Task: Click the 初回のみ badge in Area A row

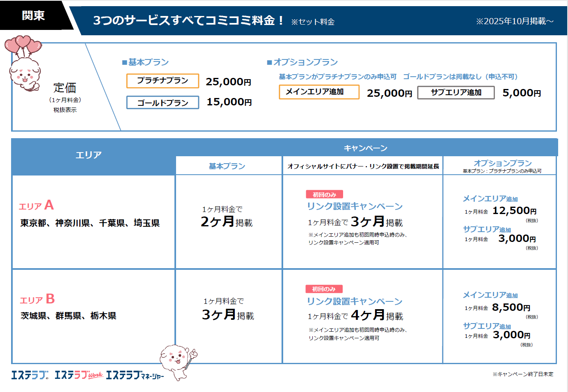Action: point(324,195)
